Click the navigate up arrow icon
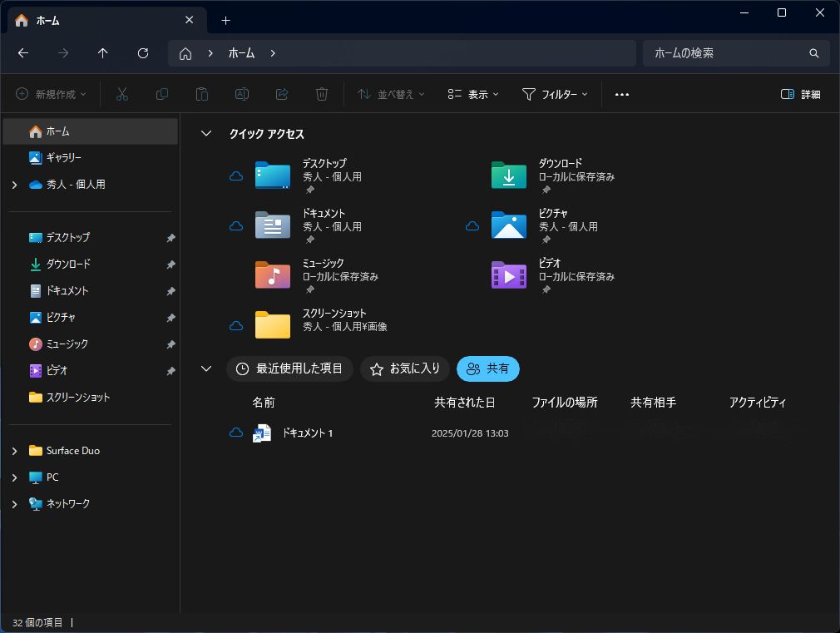This screenshot has width=840, height=633. (x=102, y=53)
